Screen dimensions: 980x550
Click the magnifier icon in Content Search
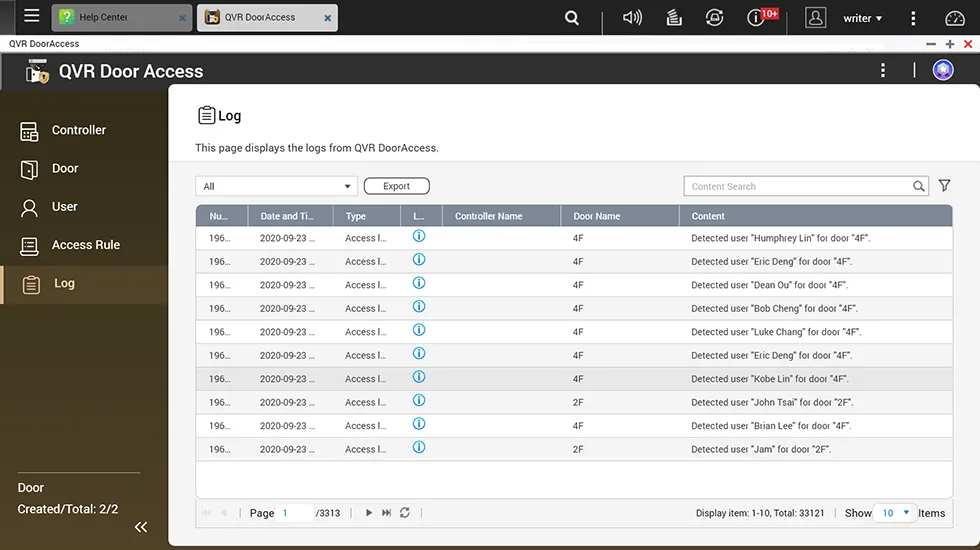918,186
